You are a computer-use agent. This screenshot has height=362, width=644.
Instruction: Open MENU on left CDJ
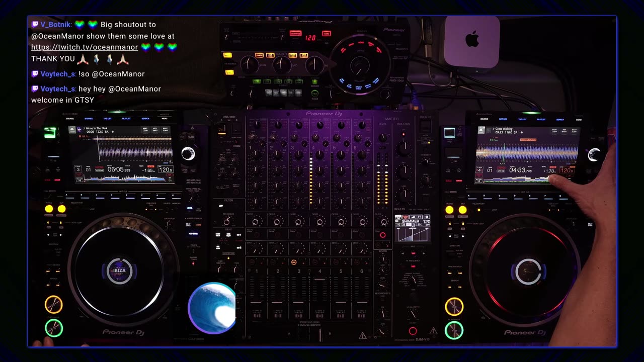[x=165, y=119]
